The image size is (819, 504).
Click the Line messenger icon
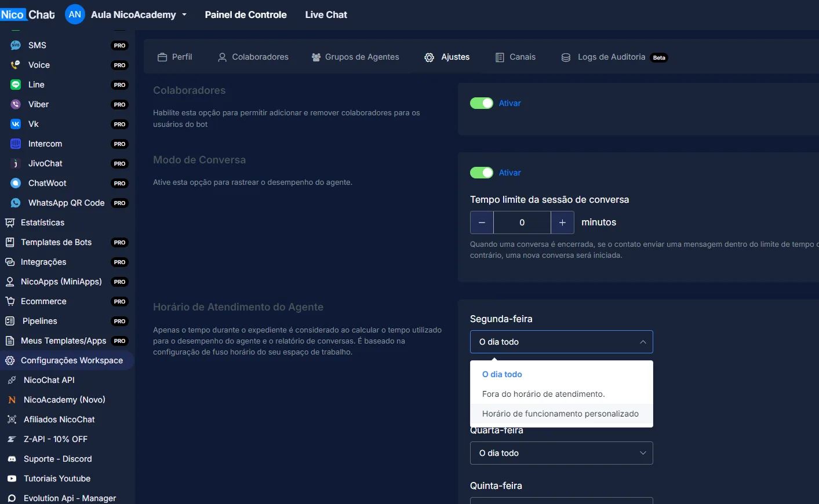click(16, 85)
